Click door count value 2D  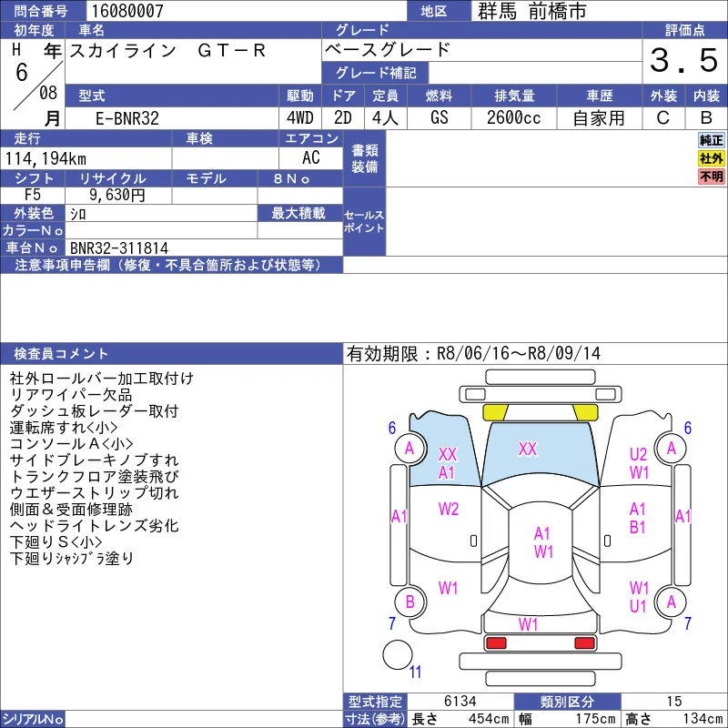coord(343,118)
